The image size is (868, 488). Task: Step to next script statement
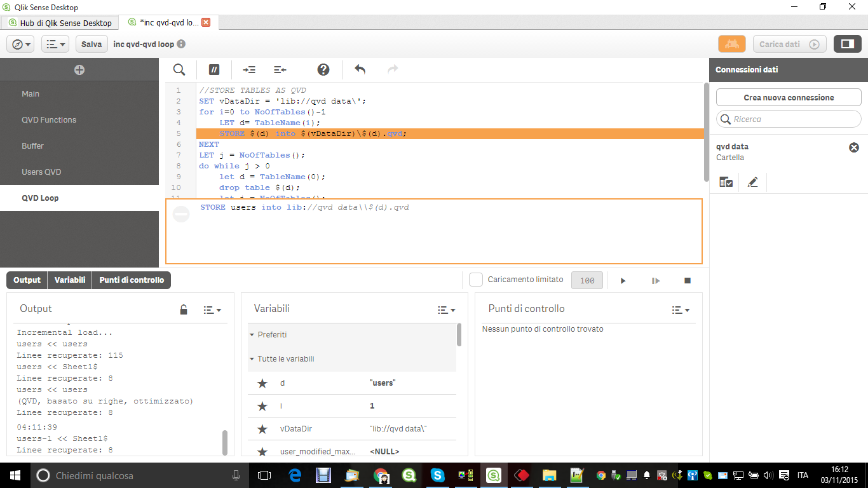(x=656, y=280)
